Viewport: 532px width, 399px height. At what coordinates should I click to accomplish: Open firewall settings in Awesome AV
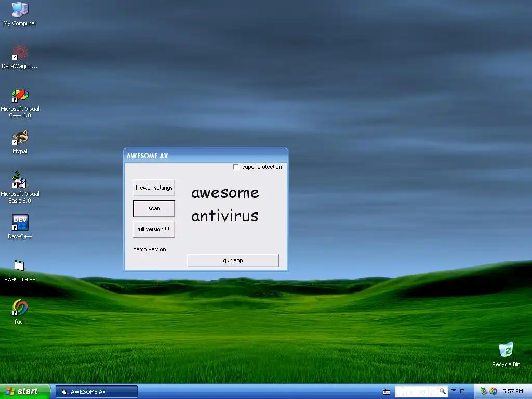[x=154, y=188]
